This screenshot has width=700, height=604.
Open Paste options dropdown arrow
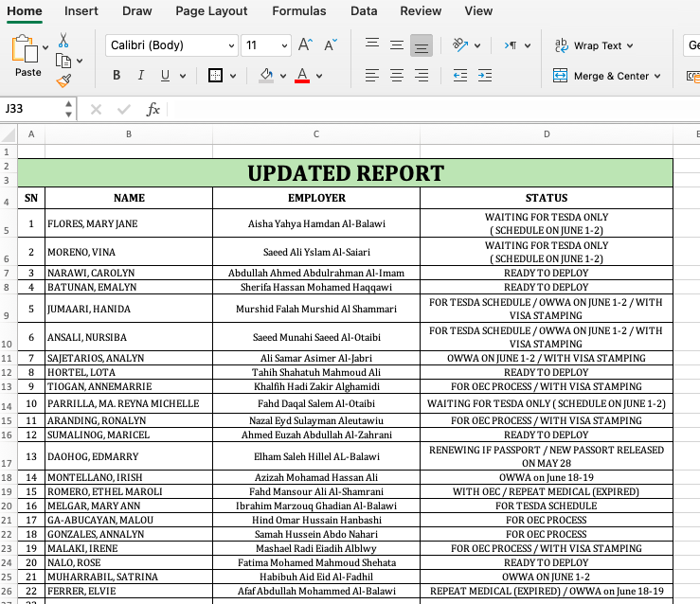click(x=45, y=47)
